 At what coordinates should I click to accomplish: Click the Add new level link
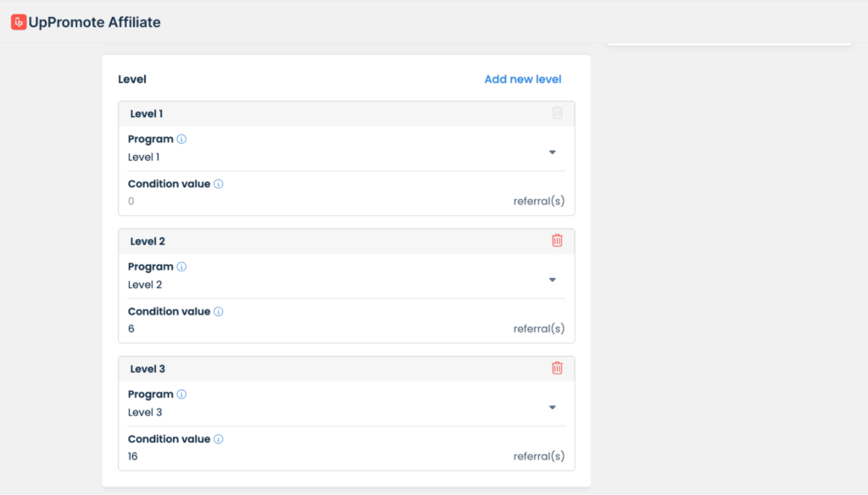pos(522,80)
